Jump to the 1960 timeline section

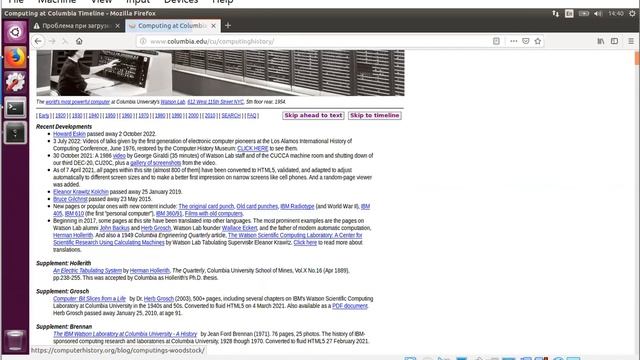[127, 116]
